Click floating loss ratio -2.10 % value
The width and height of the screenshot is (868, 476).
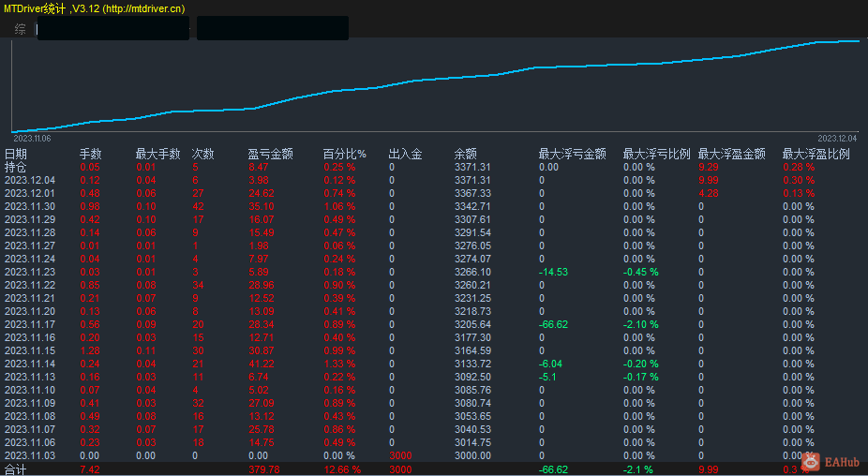641,324
